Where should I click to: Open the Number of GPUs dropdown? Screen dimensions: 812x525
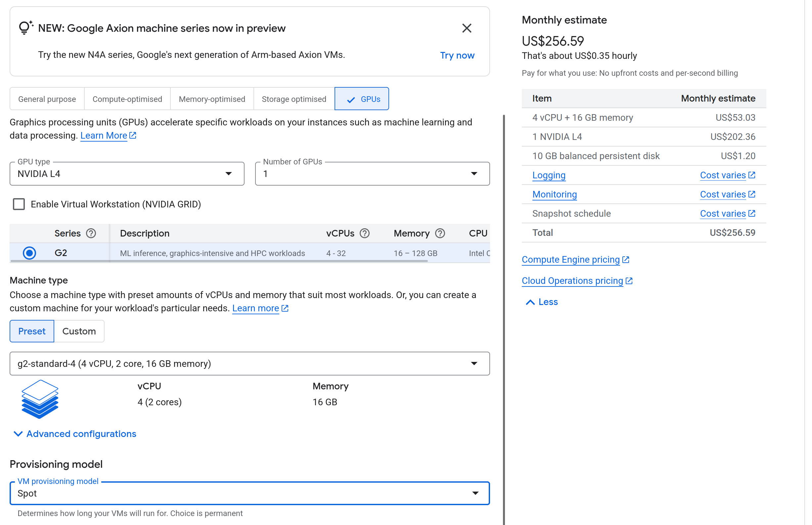[x=372, y=174]
